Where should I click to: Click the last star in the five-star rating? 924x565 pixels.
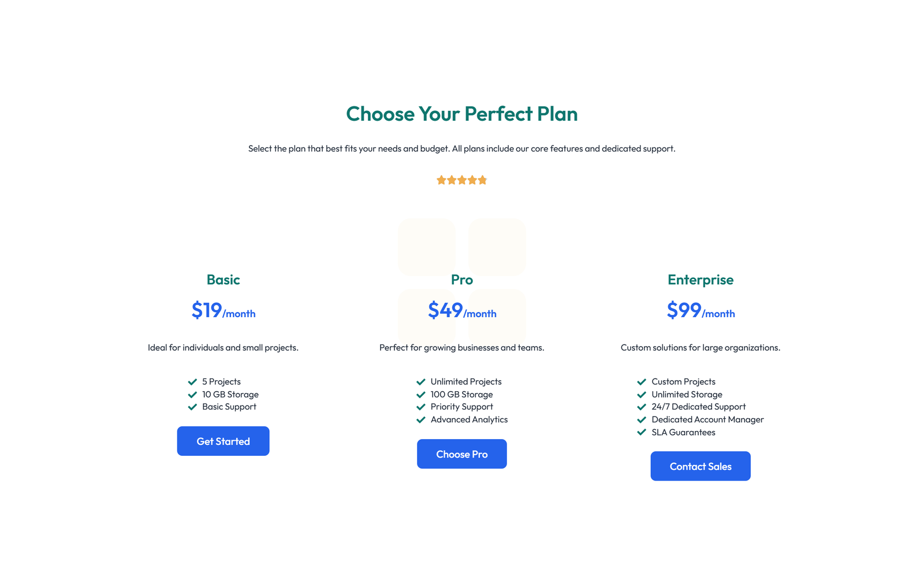pyautogui.click(x=482, y=180)
